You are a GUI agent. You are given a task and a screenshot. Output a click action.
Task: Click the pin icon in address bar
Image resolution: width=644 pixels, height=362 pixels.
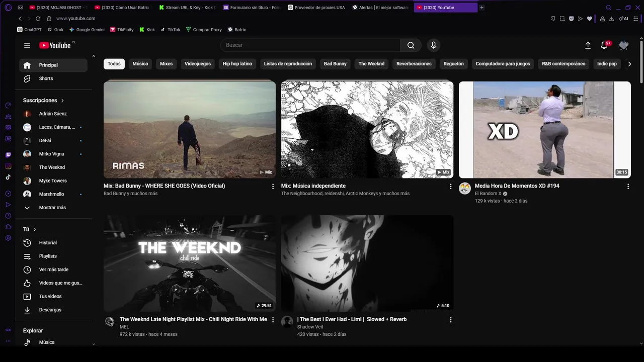pos(553,19)
